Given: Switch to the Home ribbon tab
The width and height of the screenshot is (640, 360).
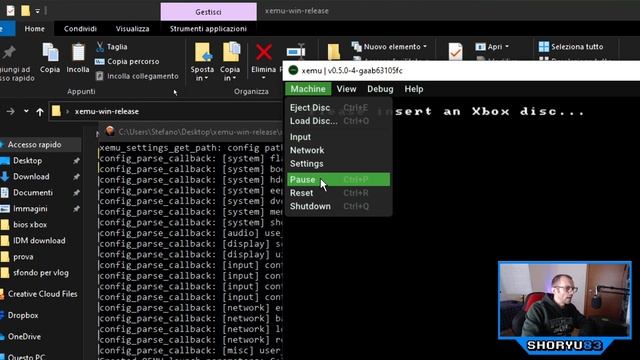Looking at the screenshot, I should [34, 29].
